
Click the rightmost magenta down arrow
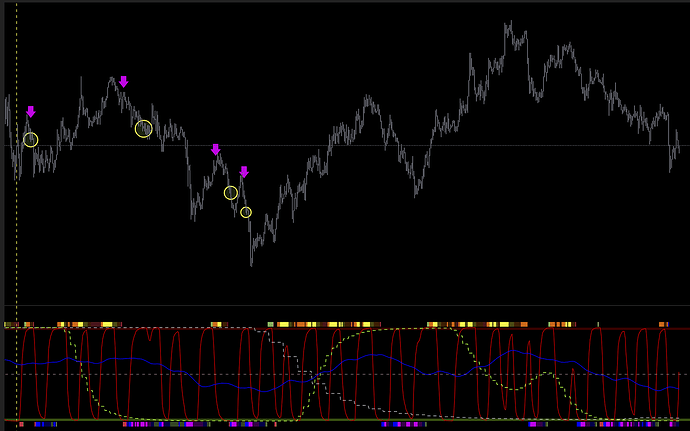coord(243,172)
